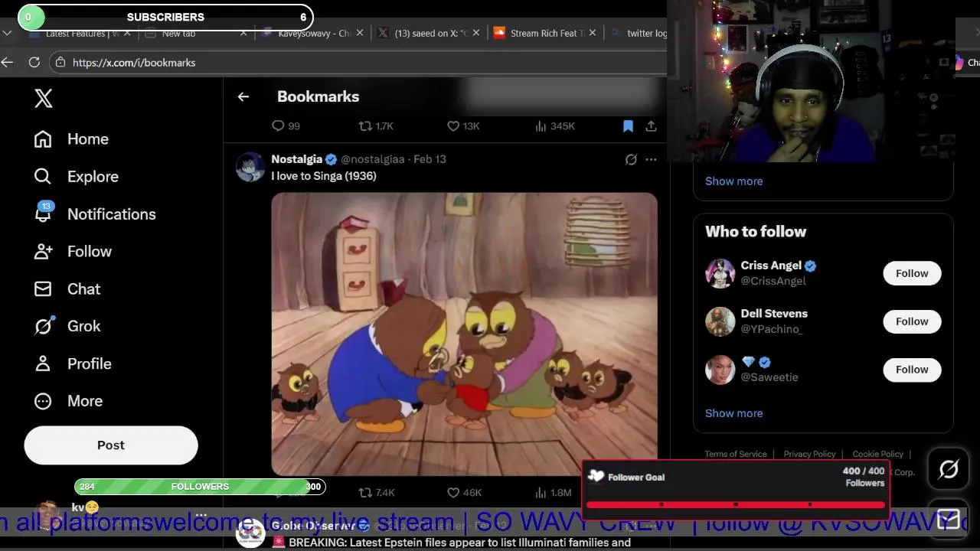Click the Post button
The width and height of the screenshot is (980, 551).
click(x=111, y=445)
